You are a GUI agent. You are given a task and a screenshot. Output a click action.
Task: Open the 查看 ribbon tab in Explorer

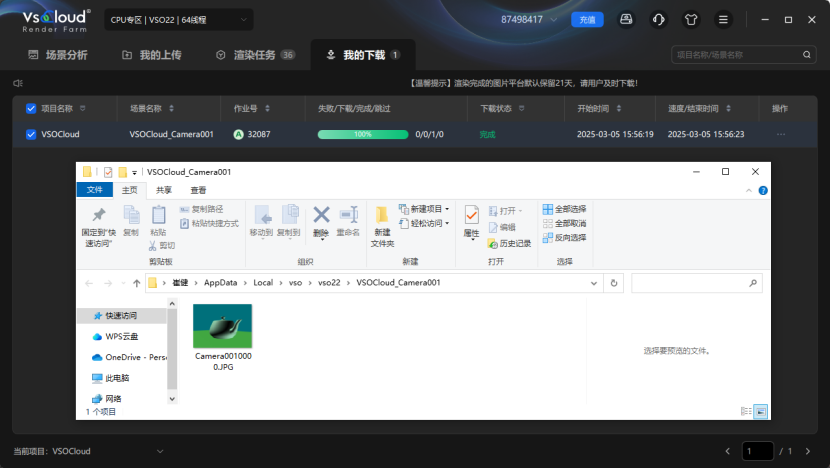198,190
